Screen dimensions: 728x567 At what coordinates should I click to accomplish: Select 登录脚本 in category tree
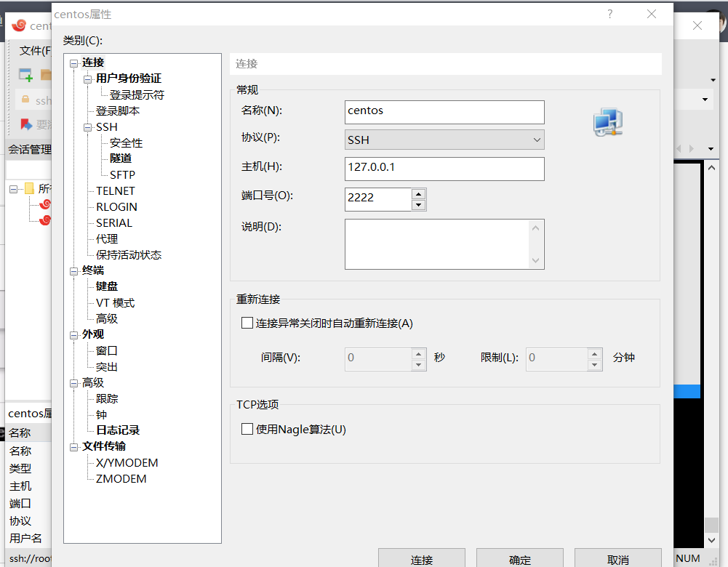pyautogui.click(x=118, y=111)
